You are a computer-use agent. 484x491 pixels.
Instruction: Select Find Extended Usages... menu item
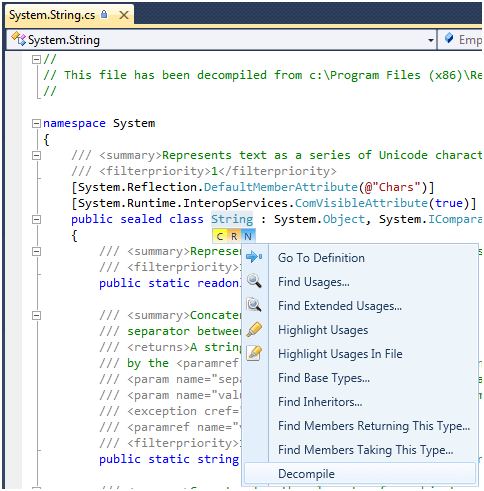tap(360, 306)
